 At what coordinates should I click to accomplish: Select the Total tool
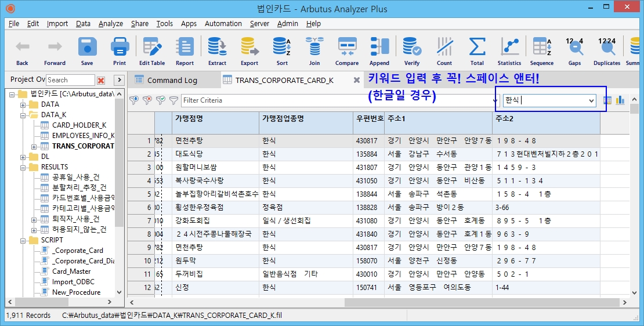tap(476, 50)
